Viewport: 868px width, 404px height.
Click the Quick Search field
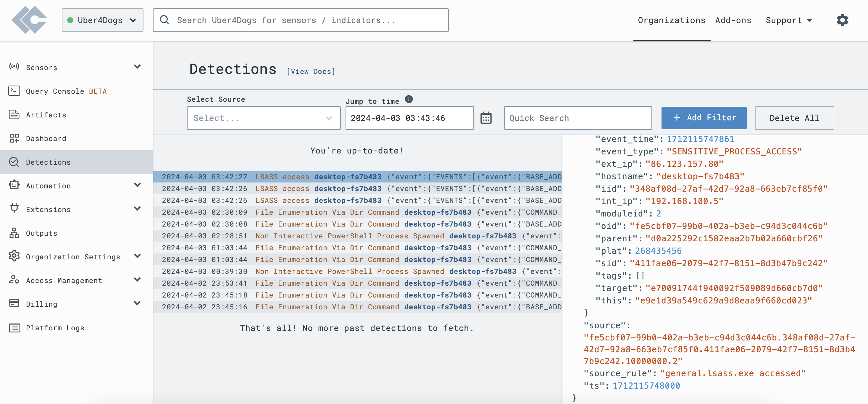coord(577,118)
